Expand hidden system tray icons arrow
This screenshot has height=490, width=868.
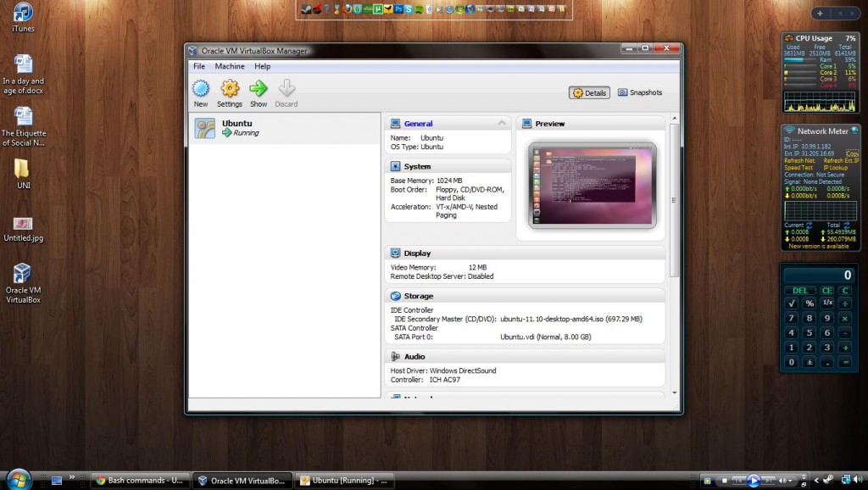(816, 481)
